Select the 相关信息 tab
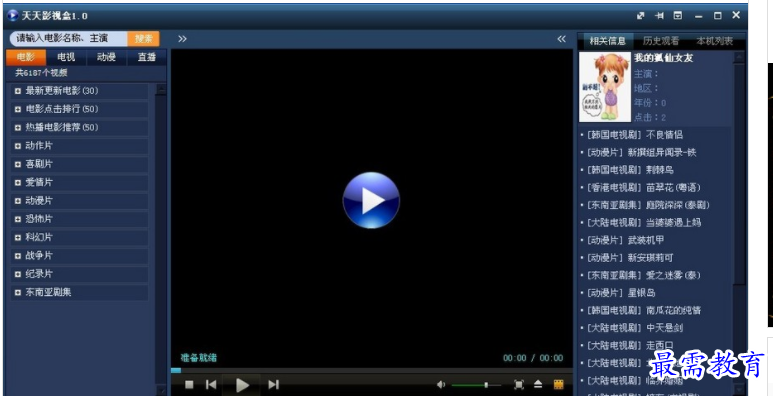This screenshot has width=773, height=396. (x=607, y=41)
